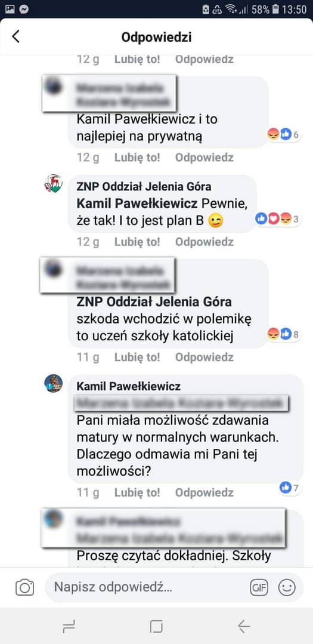Open the ZNP Oddział Jelenia Góra author name
The image size is (313, 644).
coord(144,187)
